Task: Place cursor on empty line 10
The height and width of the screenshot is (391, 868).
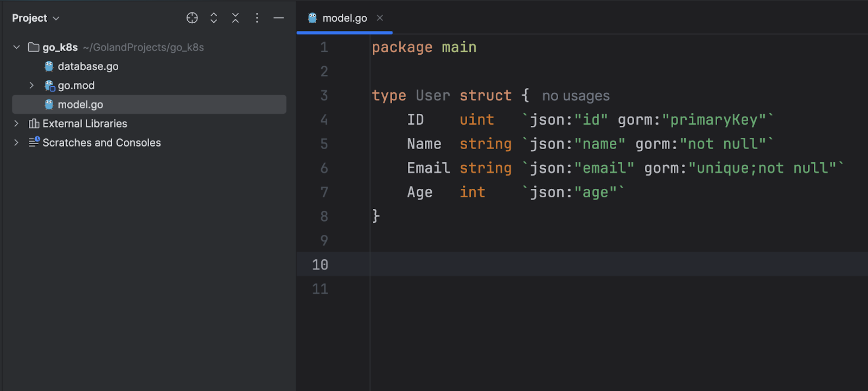Action: tap(618, 264)
